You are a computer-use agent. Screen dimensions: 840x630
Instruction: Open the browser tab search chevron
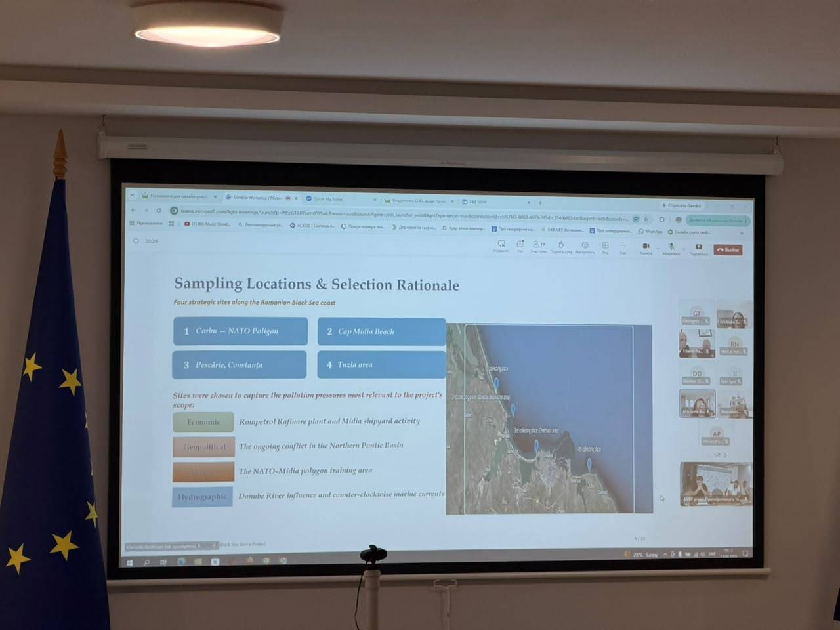[x=133, y=195]
